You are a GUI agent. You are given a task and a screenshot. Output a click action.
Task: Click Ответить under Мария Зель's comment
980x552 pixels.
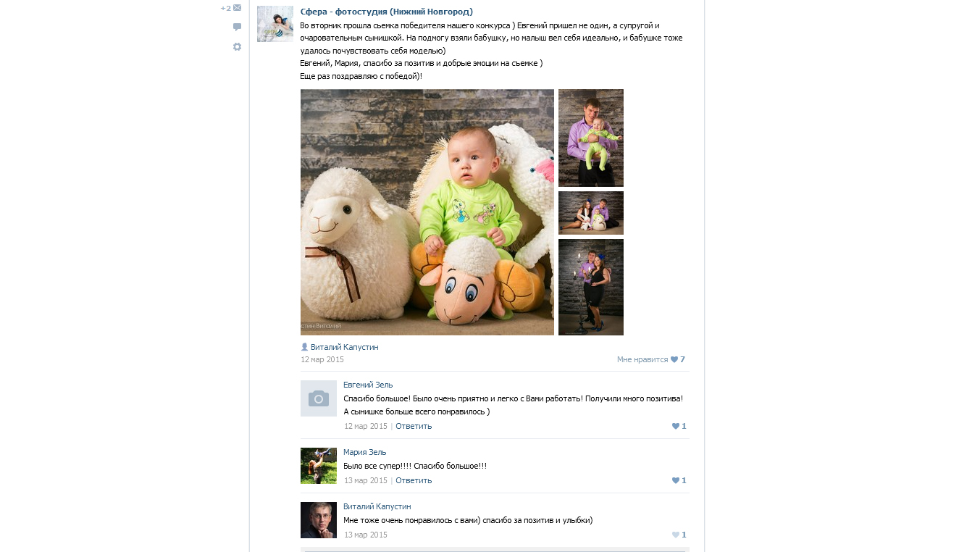[414, 480]
